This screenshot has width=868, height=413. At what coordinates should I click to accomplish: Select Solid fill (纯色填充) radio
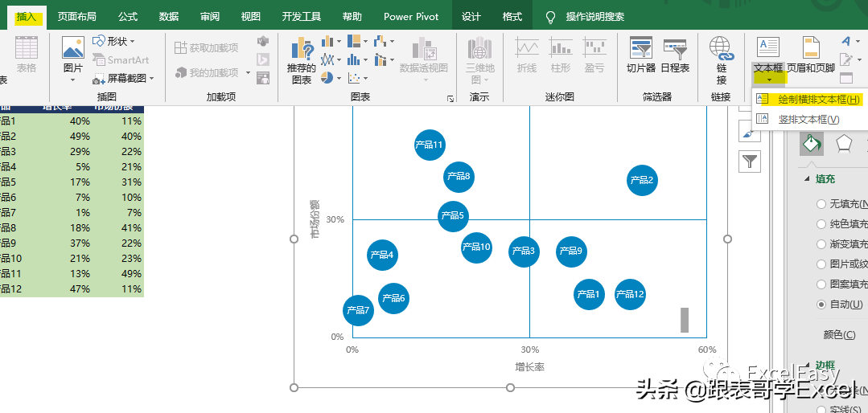[821, 224]
